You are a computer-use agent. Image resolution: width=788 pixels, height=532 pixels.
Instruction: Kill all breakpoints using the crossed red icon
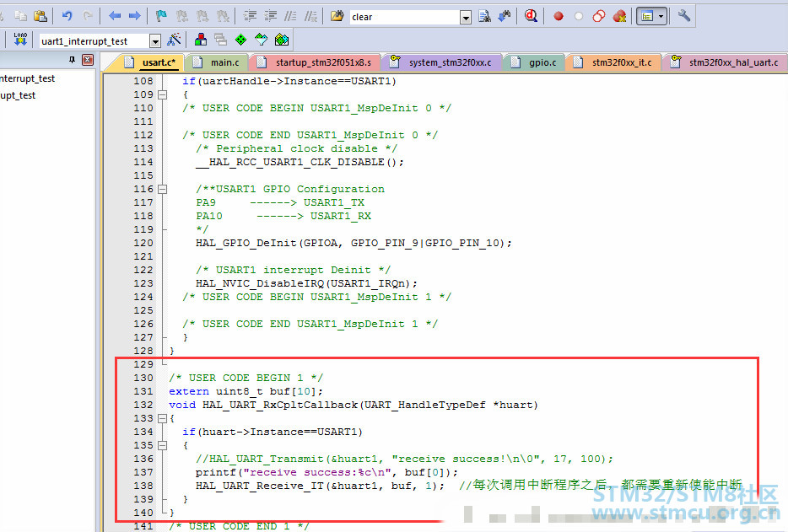pos(620,16)
